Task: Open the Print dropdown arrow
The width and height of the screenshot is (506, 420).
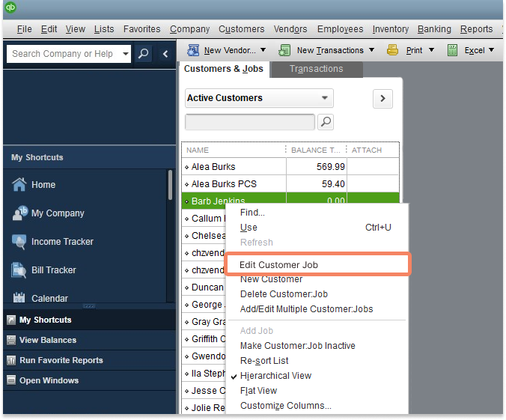Action: click(x=431, y=50)
